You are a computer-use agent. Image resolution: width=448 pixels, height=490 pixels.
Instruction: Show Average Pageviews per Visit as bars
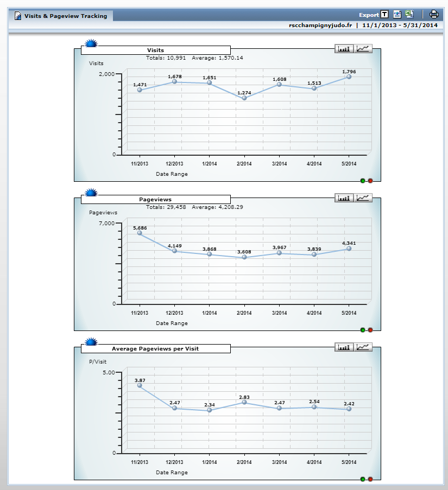(x=344, y=347)
